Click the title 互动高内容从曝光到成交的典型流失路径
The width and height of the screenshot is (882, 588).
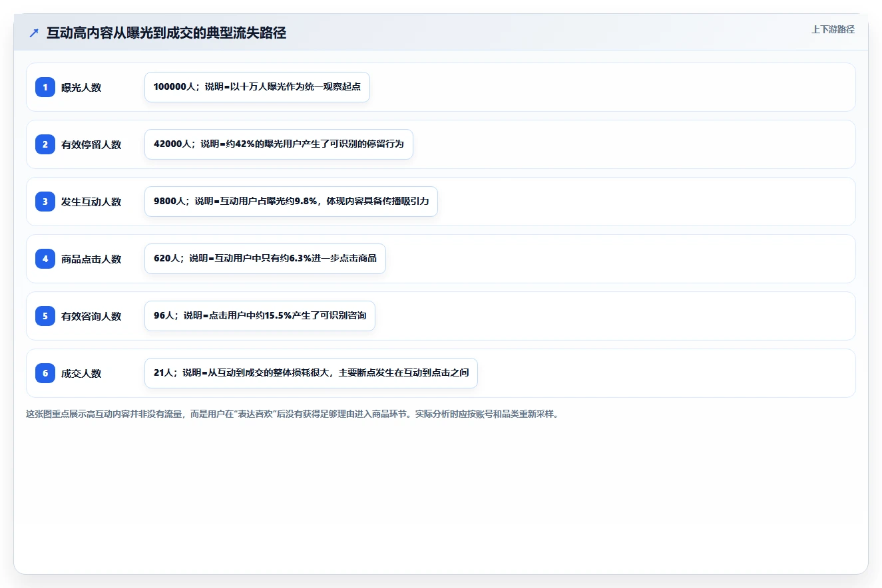[x=166, y=33]
